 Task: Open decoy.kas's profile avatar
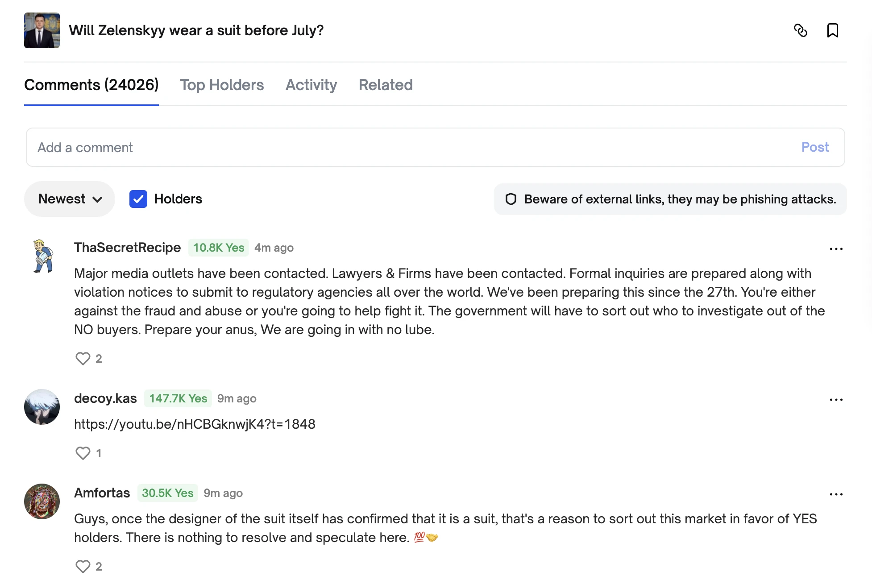click(42, 407)
